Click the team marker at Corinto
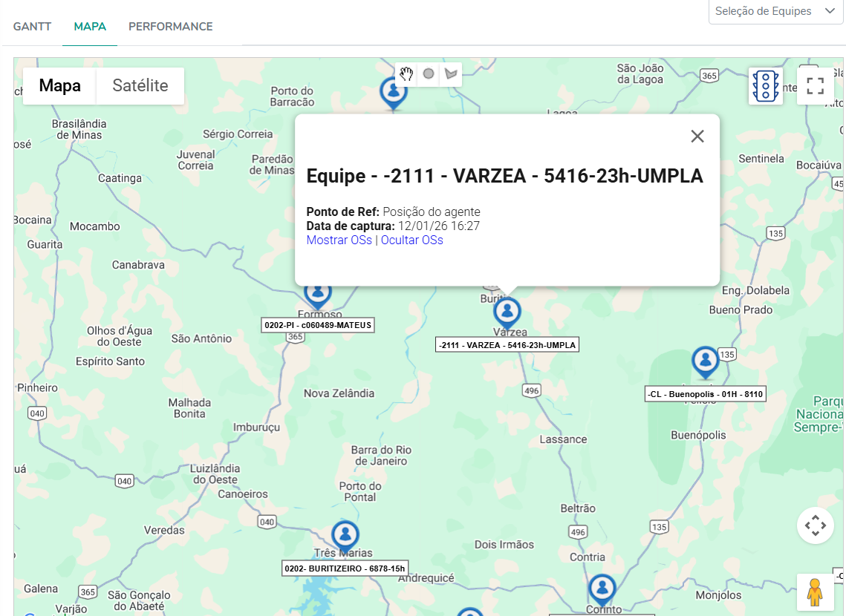Image resolution: width=846 pixels, height=616 pixels. click(602, 589)
